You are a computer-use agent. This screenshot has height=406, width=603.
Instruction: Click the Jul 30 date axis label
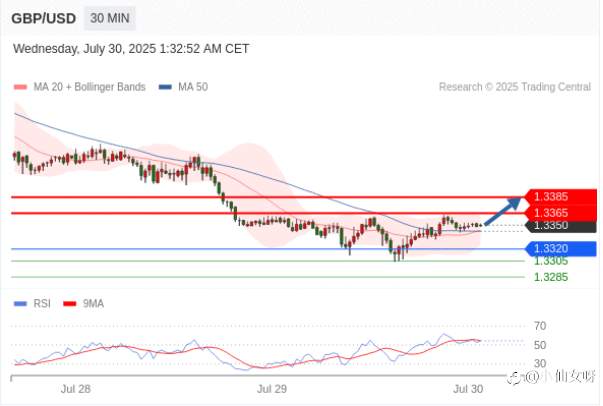click(468, 389)
